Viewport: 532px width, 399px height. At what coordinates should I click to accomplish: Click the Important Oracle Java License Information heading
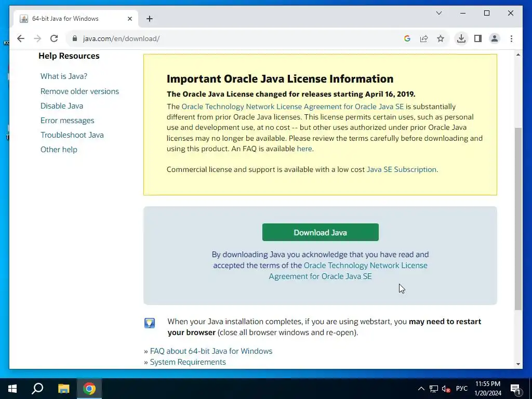pos(280,79)
